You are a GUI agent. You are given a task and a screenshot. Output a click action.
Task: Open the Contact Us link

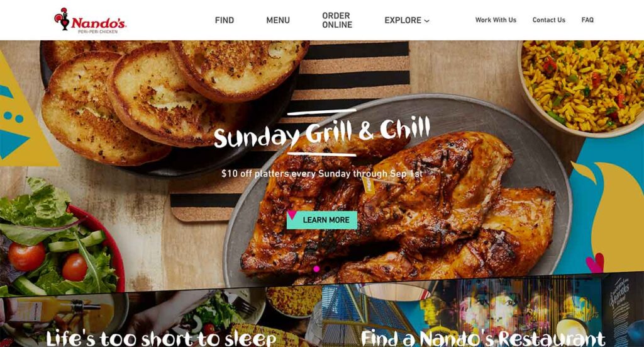click(x=548, y=20)
